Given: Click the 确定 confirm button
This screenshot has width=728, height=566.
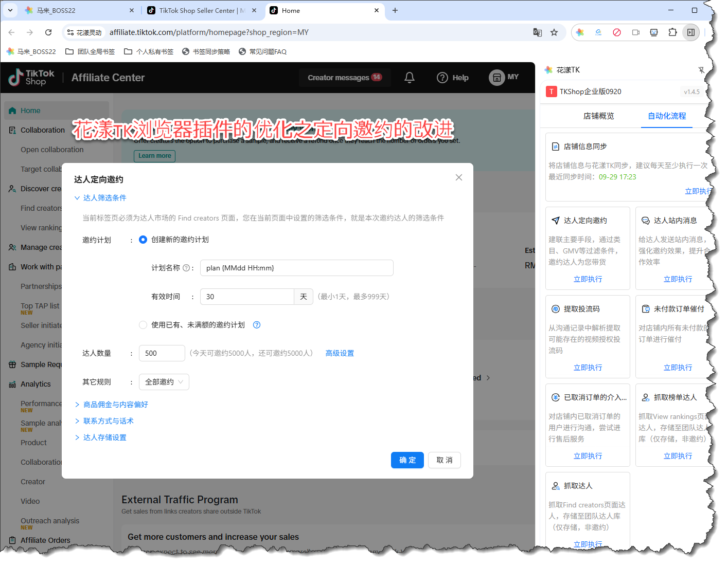Looking at the screenshot, I should [x=407, y=460].
